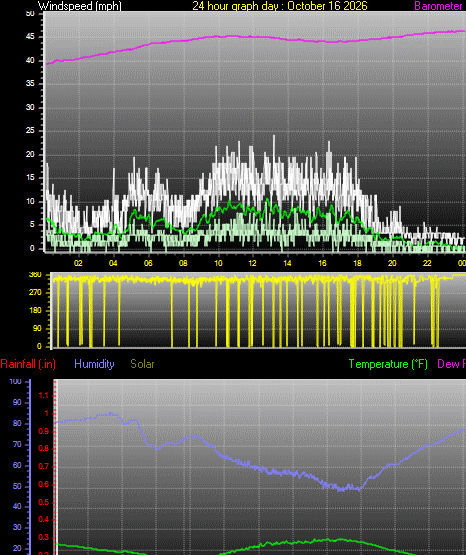Click the 0.5 tick on red rainfall axis
Screen dimensions: 466x555
pyautogui.click(x=44, y=502)
